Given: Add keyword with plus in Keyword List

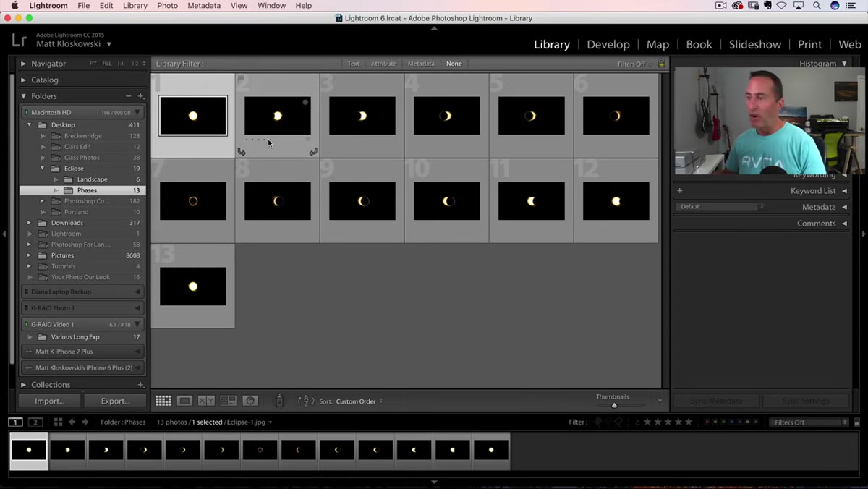Looking at the screenshot, I should pos(679,191).
